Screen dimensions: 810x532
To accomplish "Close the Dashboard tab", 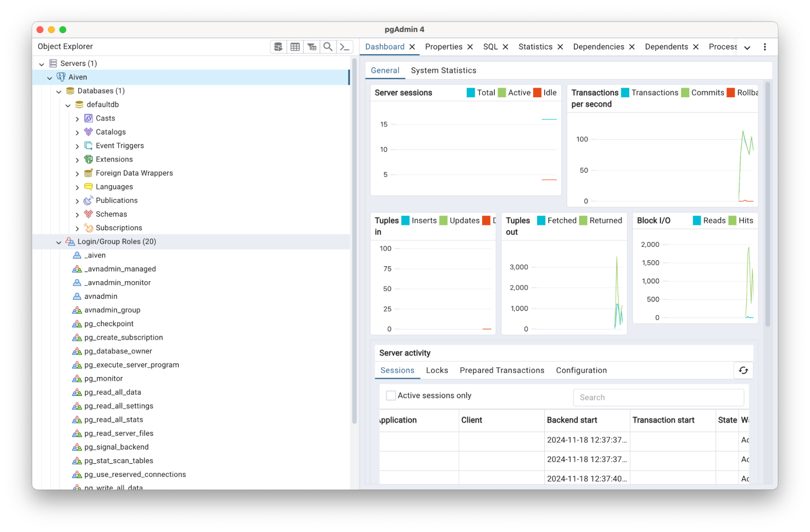I will point(412,47).
